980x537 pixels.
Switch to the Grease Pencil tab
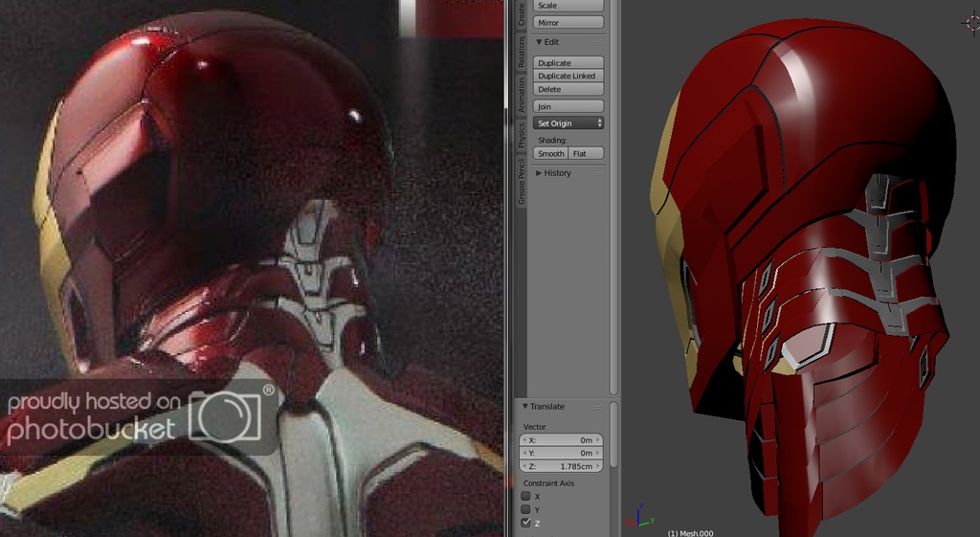click(x=522, y=181)
